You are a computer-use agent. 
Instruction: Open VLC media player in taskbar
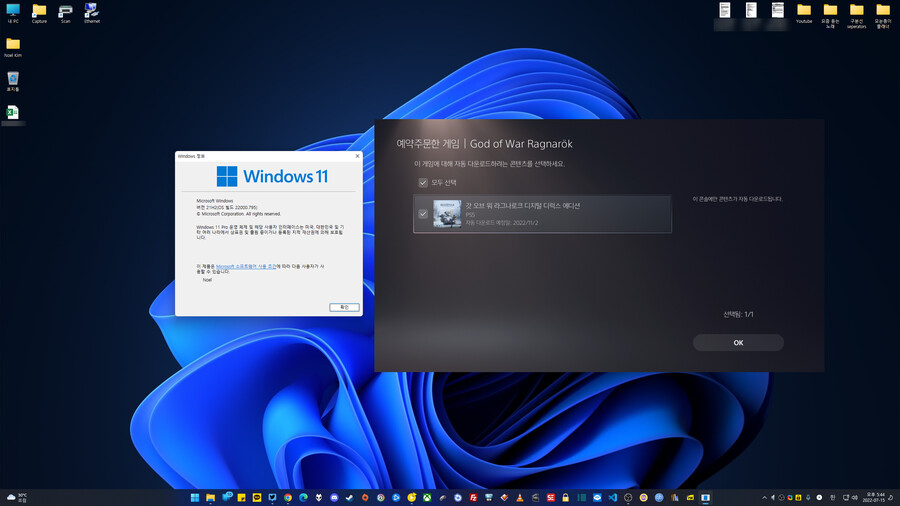tap(519, 497)
